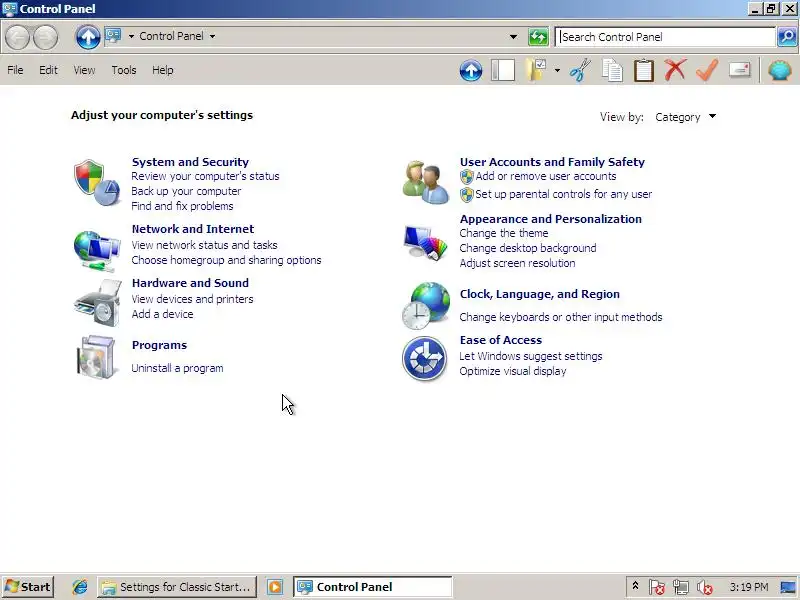Switch to Settings for Classic Start taskbar button
Viewport: 800px width, 600px height.
[176, 587]
